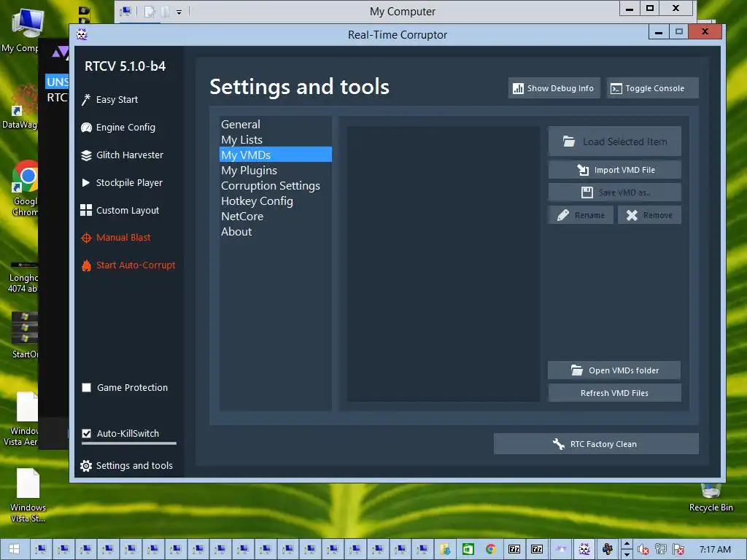
Task: Click taskbar scroll up arrow
Action: pos(627,544)
